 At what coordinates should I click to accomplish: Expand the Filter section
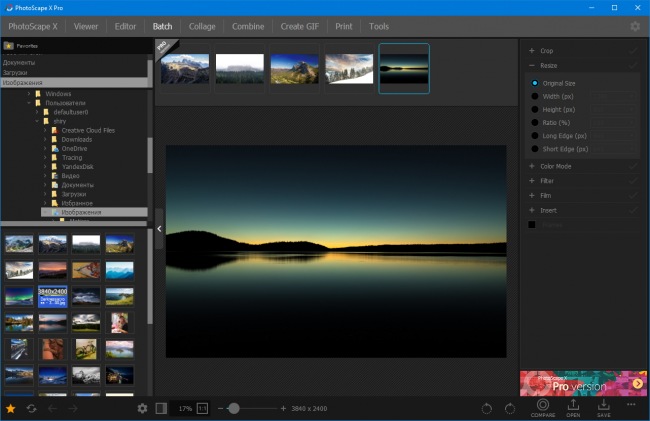coord(532,181)
